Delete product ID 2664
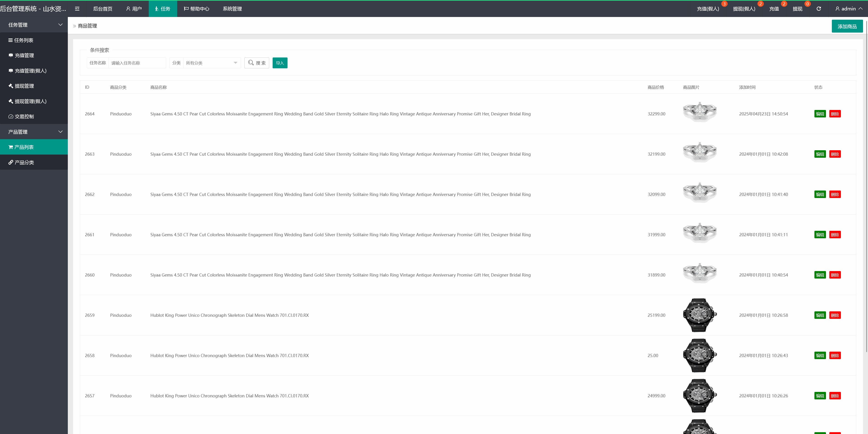The height and width of the screenshot is (434, 868). coord(835,114)
